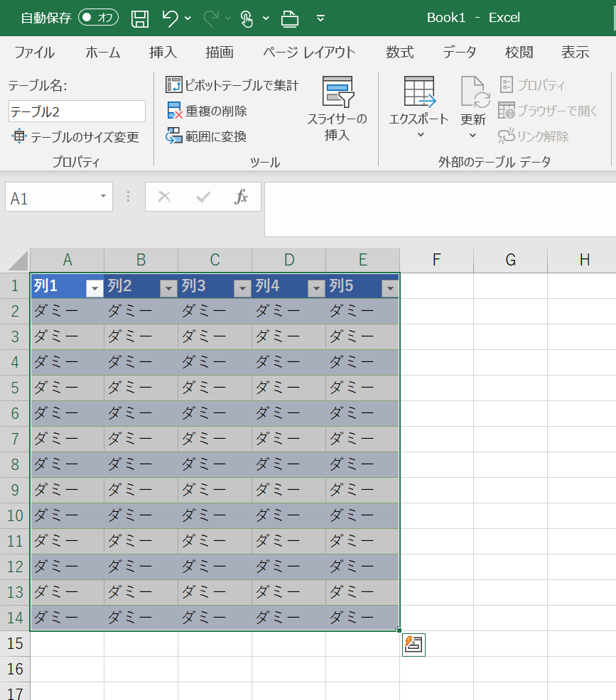Open the 列1 filter dropdown
Image resolution: width=616 pixels, height=700 pixels.
pyautogui.click(x=94, y=288)
